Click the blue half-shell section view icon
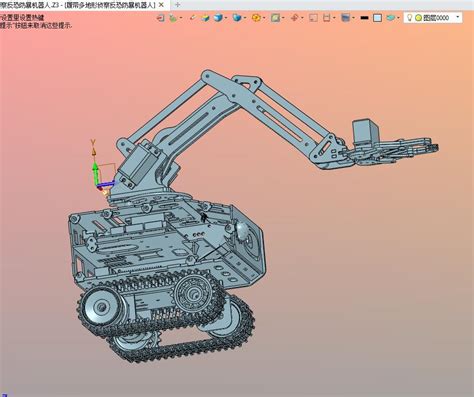The image size is (474, 397). (x=237, y=18)
